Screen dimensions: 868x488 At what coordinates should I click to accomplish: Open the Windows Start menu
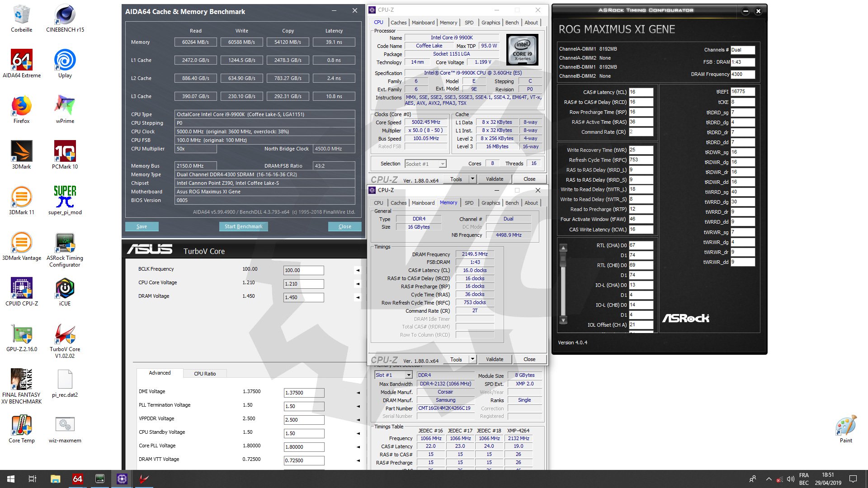11,479
